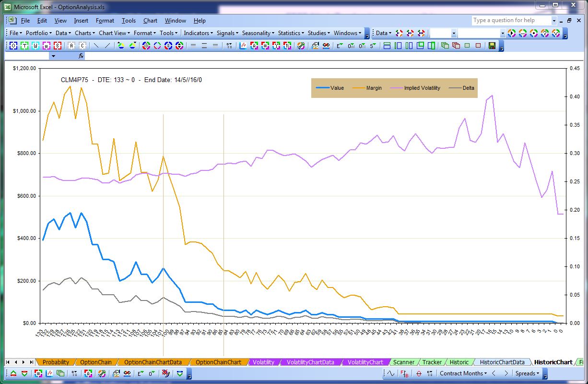Open the Studies menu button
The image size is (588, 384).
318,33
